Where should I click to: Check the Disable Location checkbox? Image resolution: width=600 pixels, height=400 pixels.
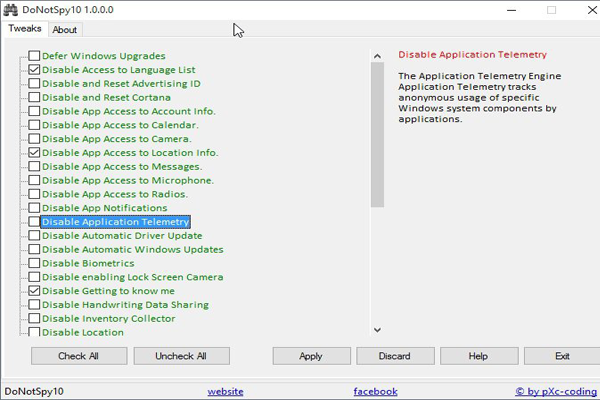(x=34, y=331)
